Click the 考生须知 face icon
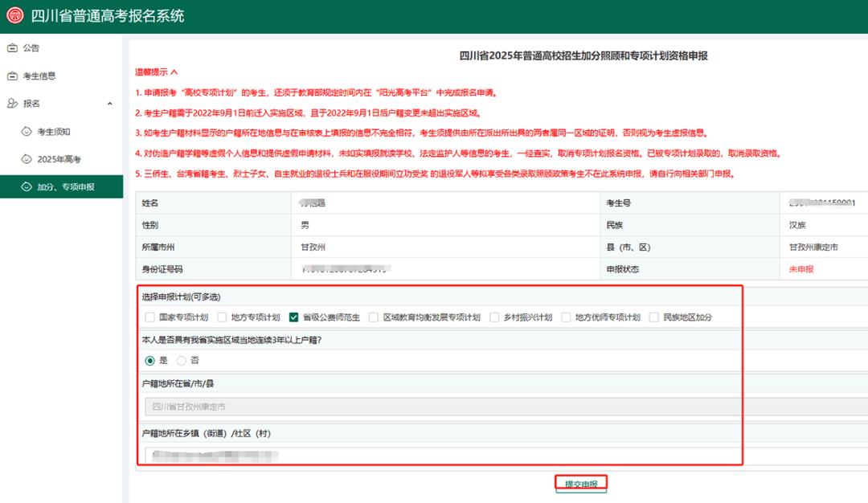The image size is (868, 503). [x=27, y=132]
